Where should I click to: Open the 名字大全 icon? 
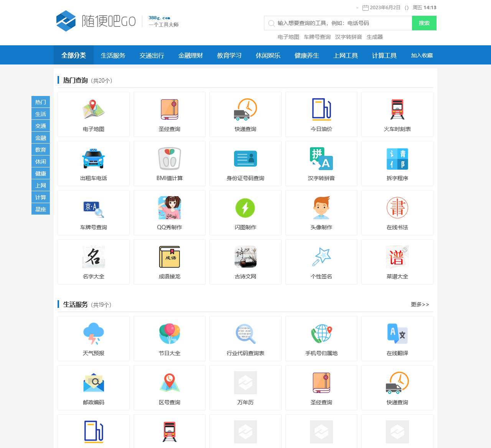tap(94, 257)
